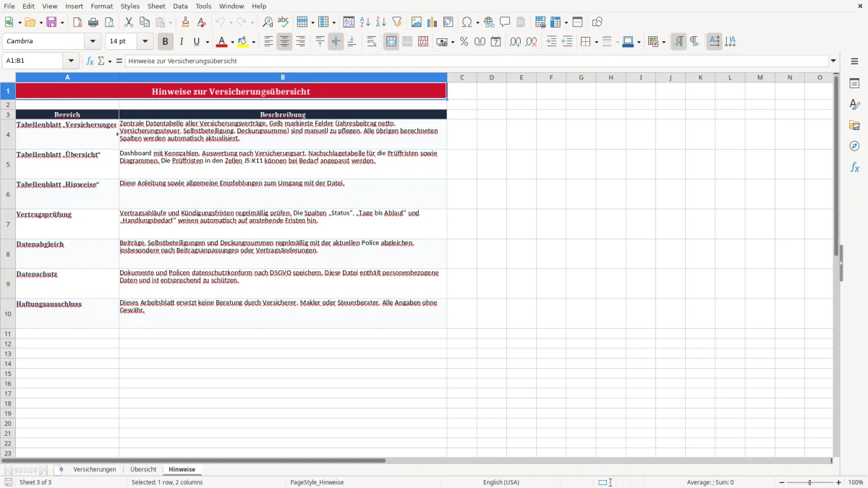The width and height of the screenshot is (868, 488).
Task: Open the font size dropdown
Action: pyautogui.click(x=145, y=42)
